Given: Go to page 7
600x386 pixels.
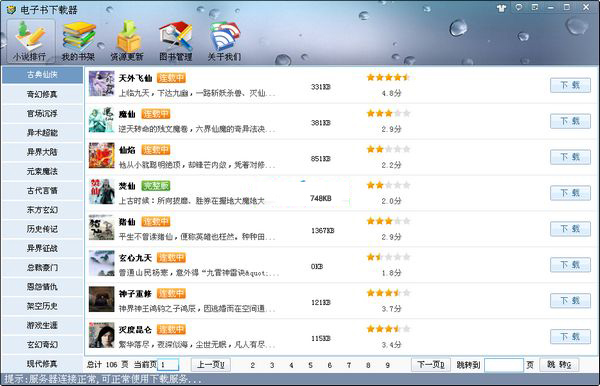Looking at the screenshot, I should (x=349, y=365).
